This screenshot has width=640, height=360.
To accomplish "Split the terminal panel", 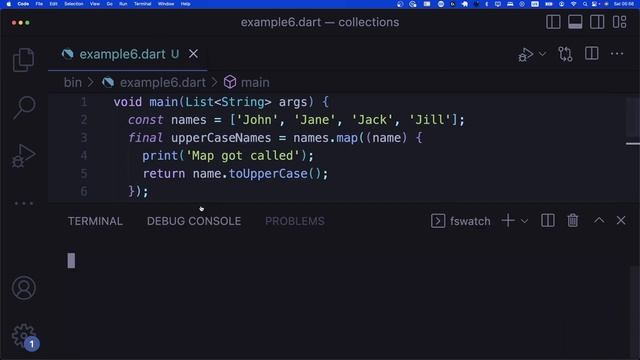I will tap(548, 220).
